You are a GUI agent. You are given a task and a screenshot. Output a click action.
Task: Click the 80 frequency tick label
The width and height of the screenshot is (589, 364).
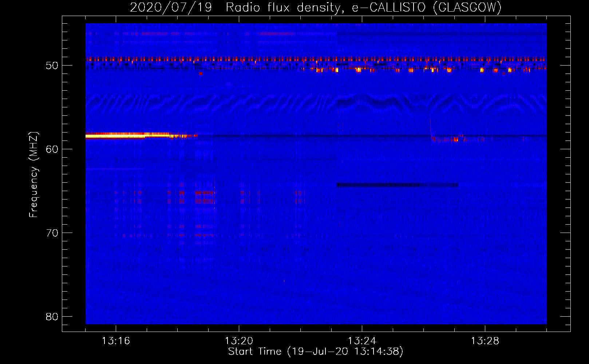point(52,317)
